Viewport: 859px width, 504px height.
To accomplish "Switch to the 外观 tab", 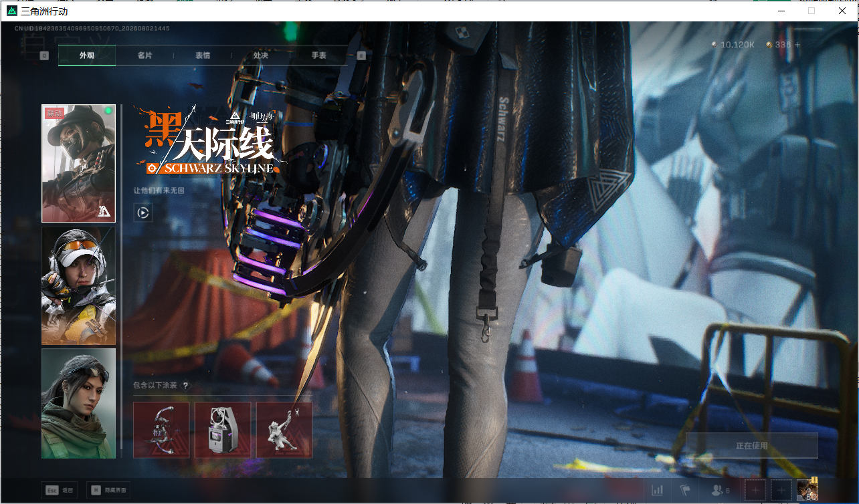I will point(87,55).
